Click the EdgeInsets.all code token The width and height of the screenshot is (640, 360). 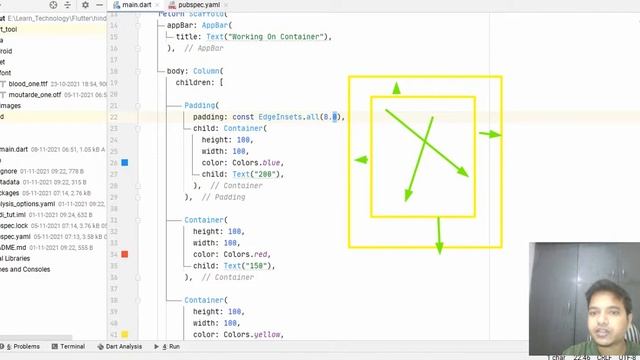point(289,117)
